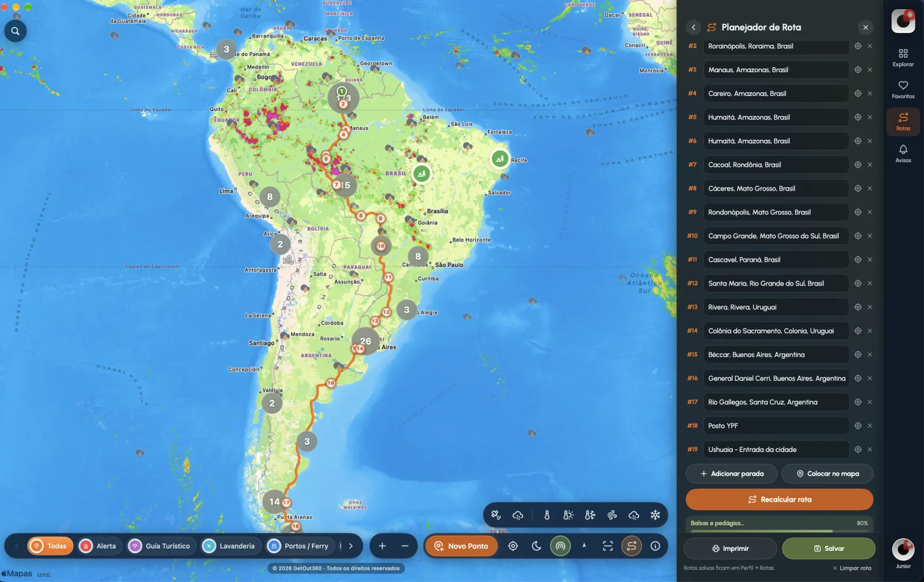The image size is (924, 582).
Task: Expand the 26-point cluster near Buenos Aires
Action: pyautogui.click(x=366, y=341)
